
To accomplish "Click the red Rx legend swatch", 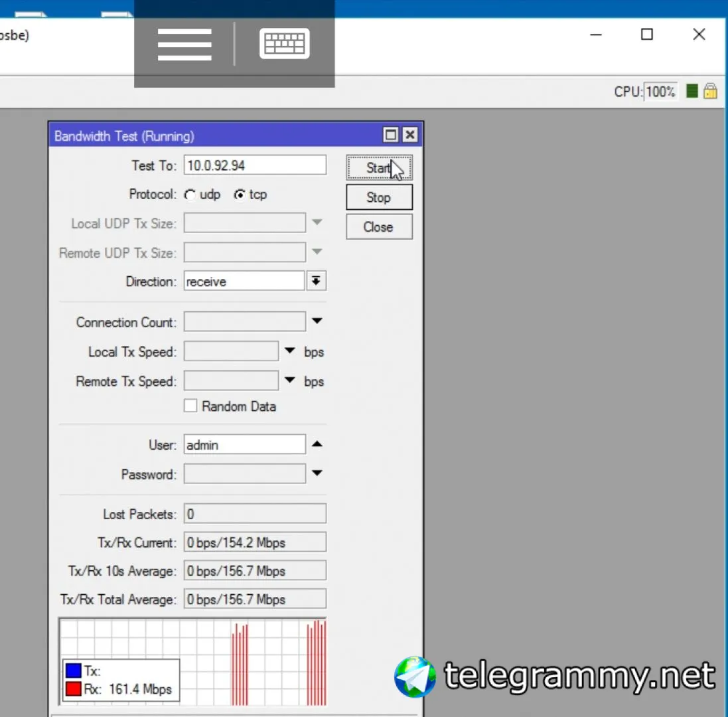I will coord(74,688).
